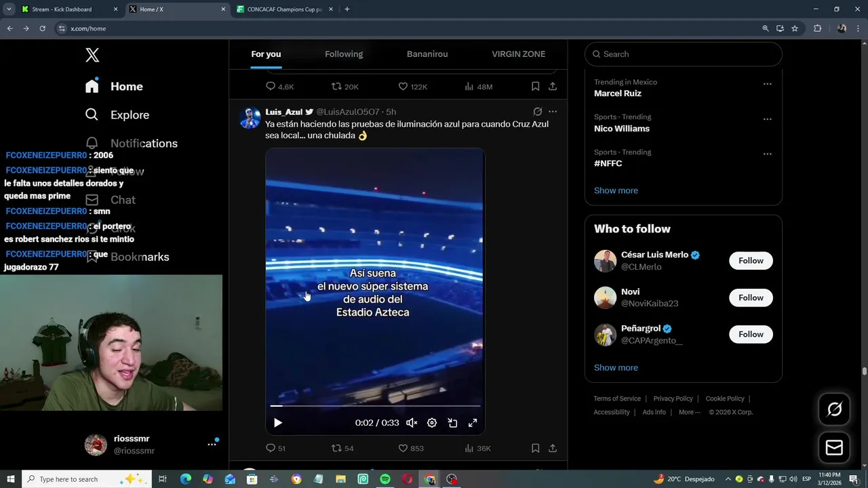Expand the More footer link
Image resolution: width=868 pixels, height=488 pixels.
coord(690,412)
